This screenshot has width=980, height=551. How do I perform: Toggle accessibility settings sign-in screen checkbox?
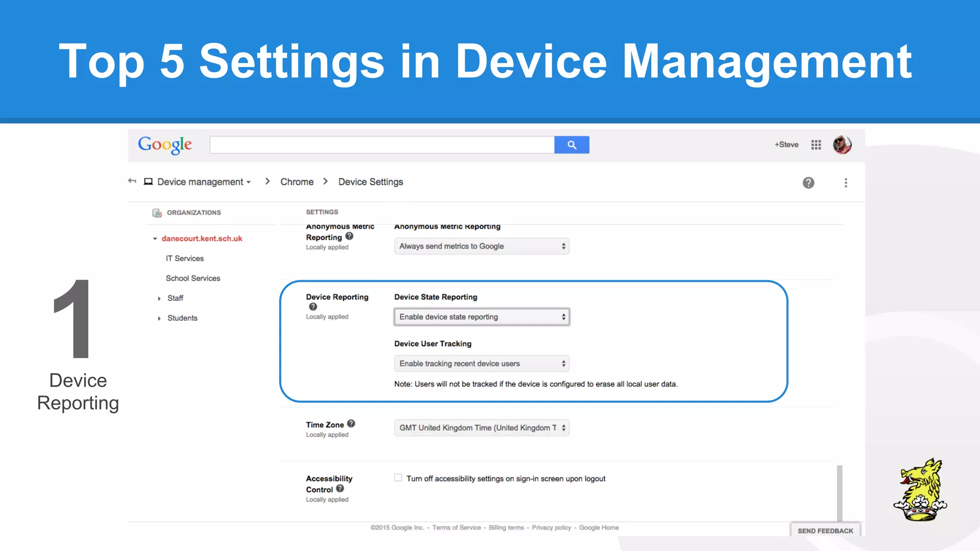(398, 478)
